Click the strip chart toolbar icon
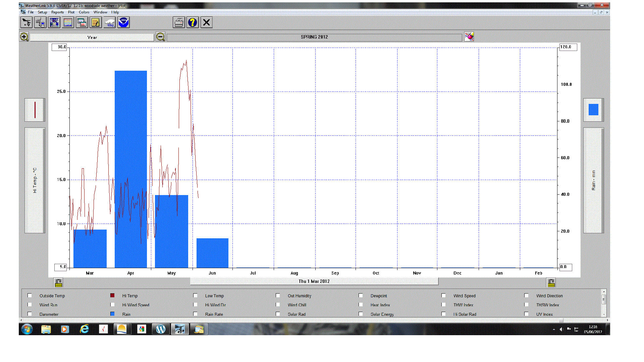 coord(68,23)
